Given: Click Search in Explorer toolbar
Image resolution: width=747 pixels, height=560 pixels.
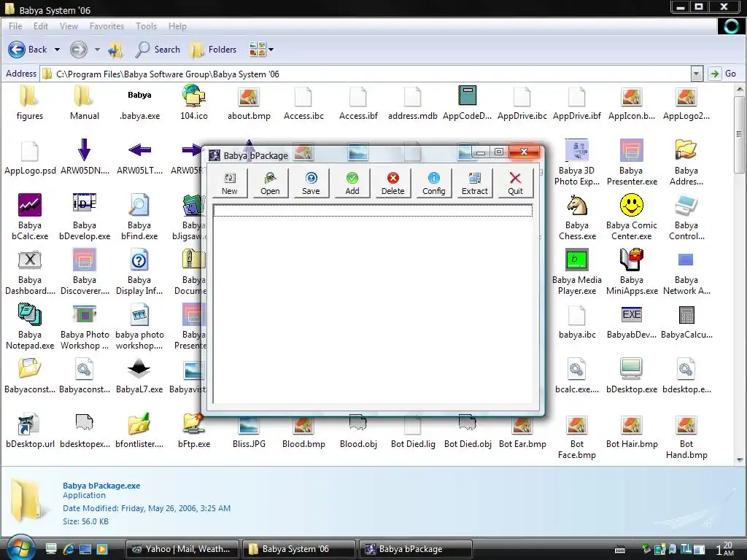Looking at the screenshot, I should [158, 50].
